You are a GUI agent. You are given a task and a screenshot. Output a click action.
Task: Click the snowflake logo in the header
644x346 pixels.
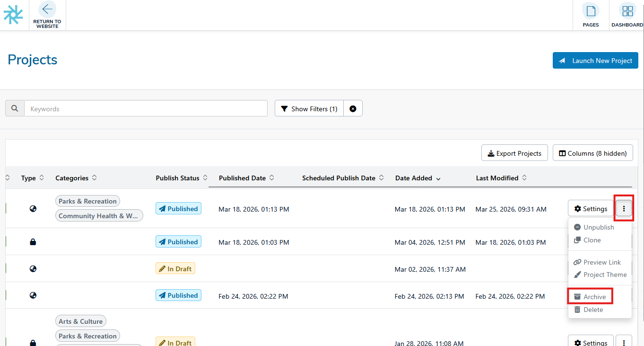click(13, 15)
